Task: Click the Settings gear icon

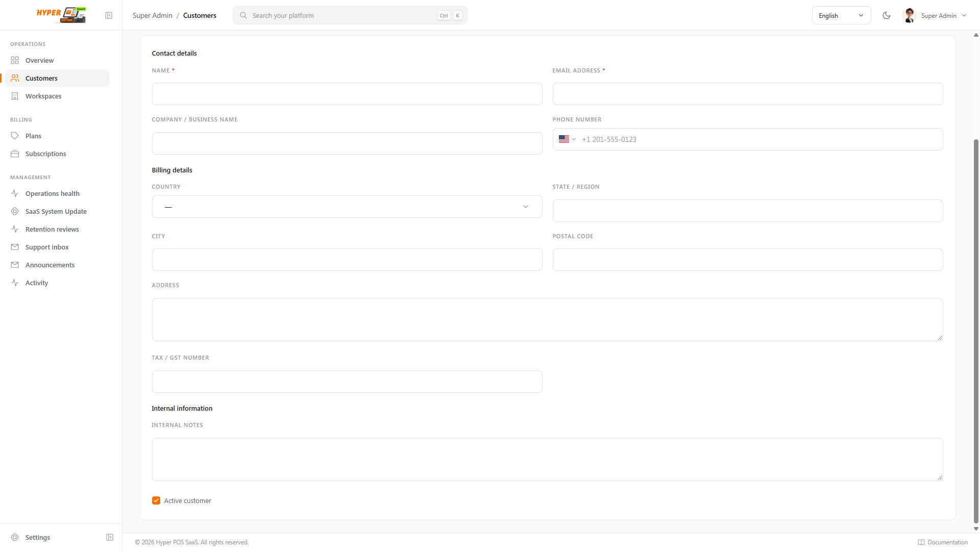Action: tap(15, 537)
